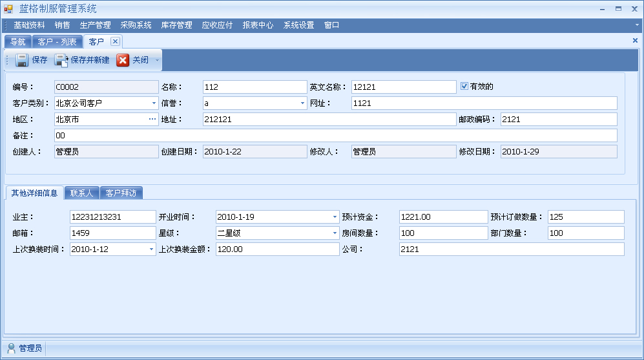
Task: Click the 预计资金 field showing 1221.00
Action: coord(443,217)
